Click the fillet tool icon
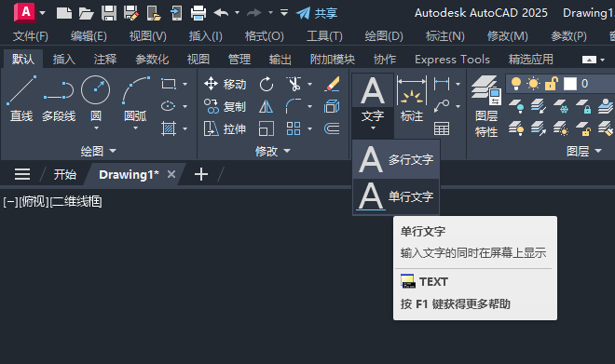The height and width of the screenshot is (364, 615). click(x=294, y=106)
